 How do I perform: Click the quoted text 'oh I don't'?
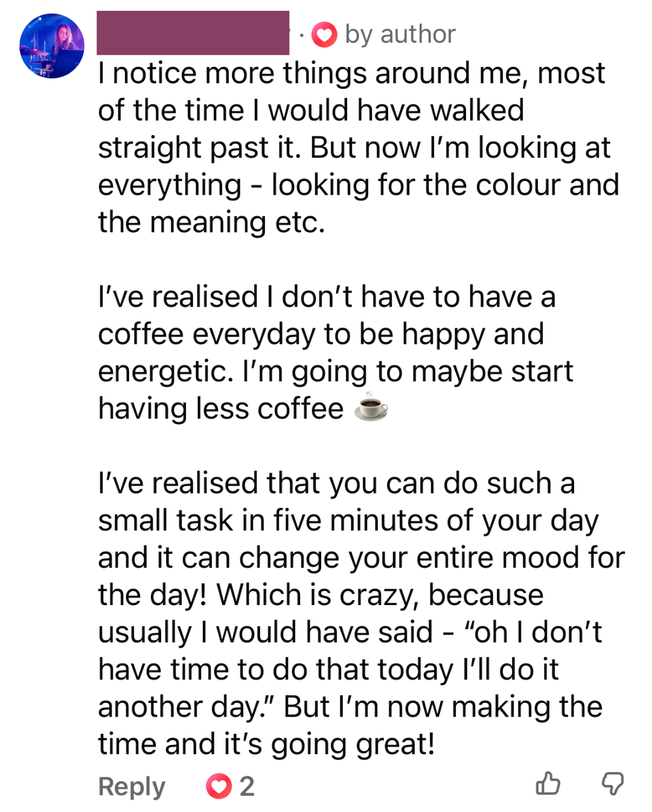(x=532, y=632)
